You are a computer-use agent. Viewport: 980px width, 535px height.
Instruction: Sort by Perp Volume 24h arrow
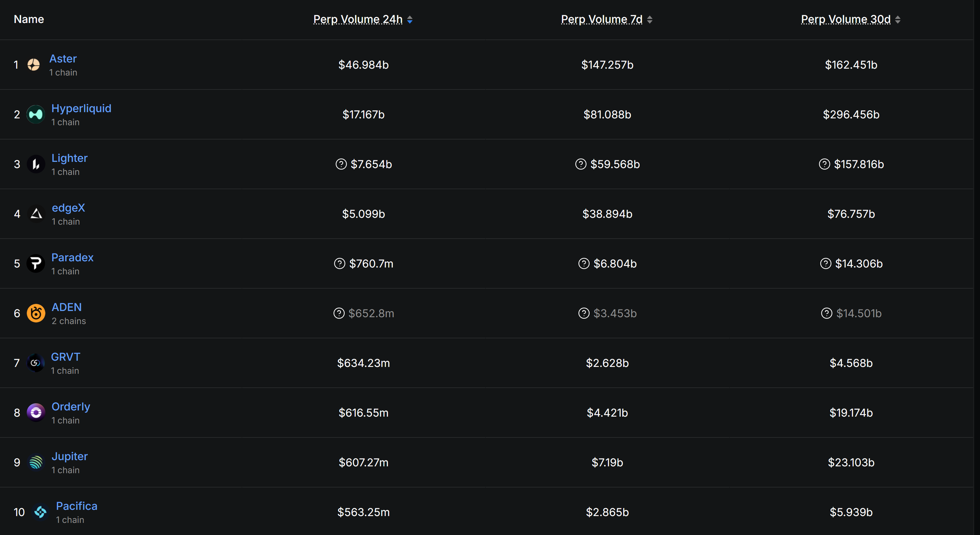coord(410,19)
